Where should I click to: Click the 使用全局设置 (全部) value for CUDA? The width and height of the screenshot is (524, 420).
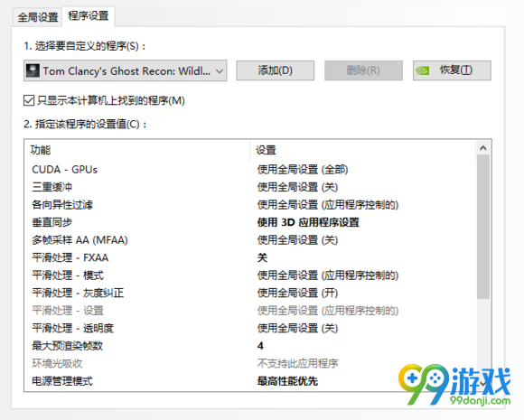coord(303,170)
